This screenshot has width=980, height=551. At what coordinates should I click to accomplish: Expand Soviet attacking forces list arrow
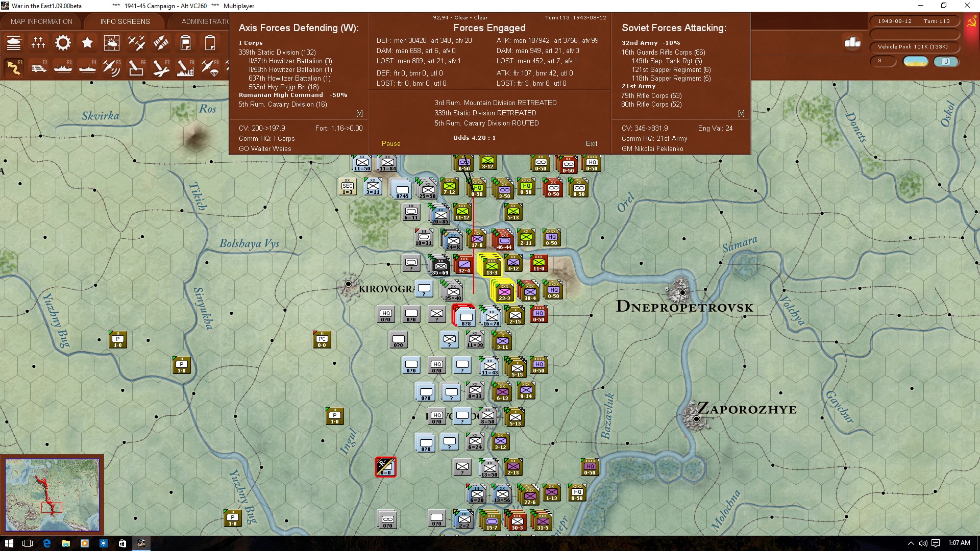[x=741, y=113]
